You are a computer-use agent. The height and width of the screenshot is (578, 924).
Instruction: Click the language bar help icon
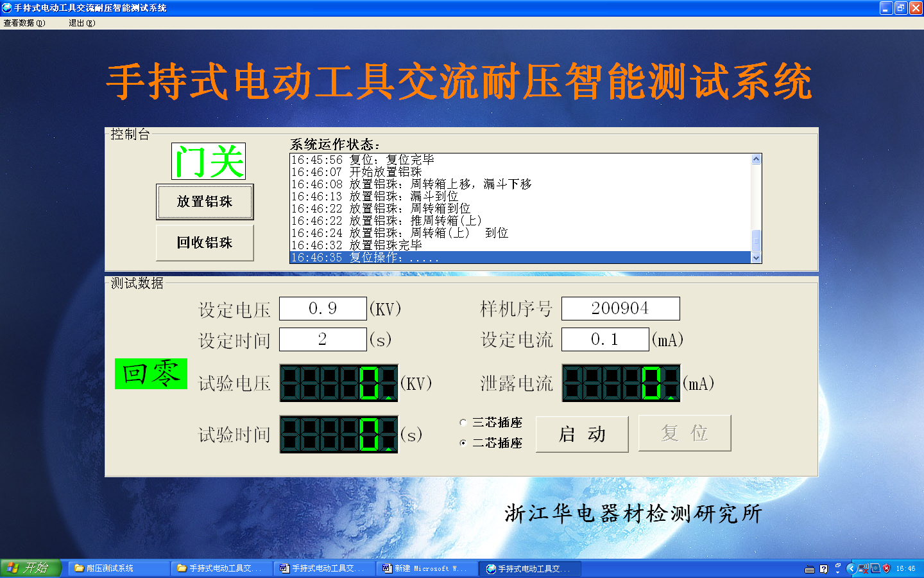[x=824, y=569]
